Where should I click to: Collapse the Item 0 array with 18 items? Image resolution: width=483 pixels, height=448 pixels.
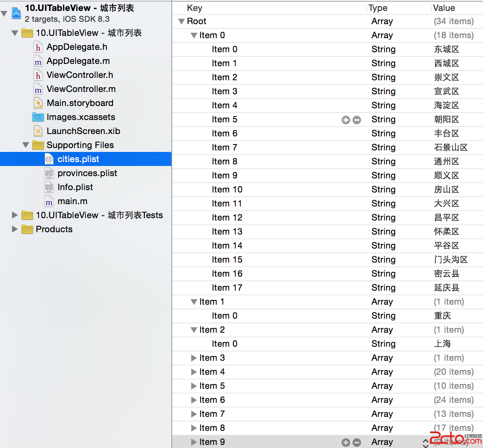pos(194,35)
